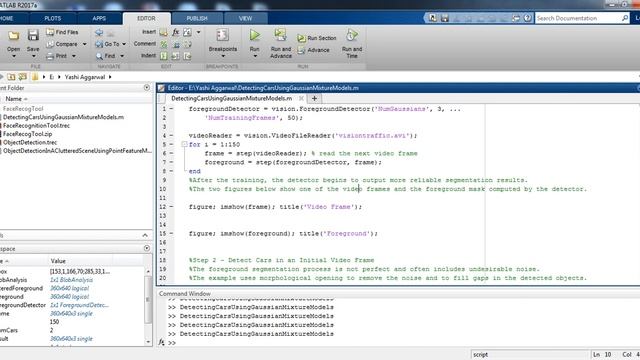Click the Find tool in the Navigate group
Viewport: 640px width, 360px height.
(x=105, y=56)
